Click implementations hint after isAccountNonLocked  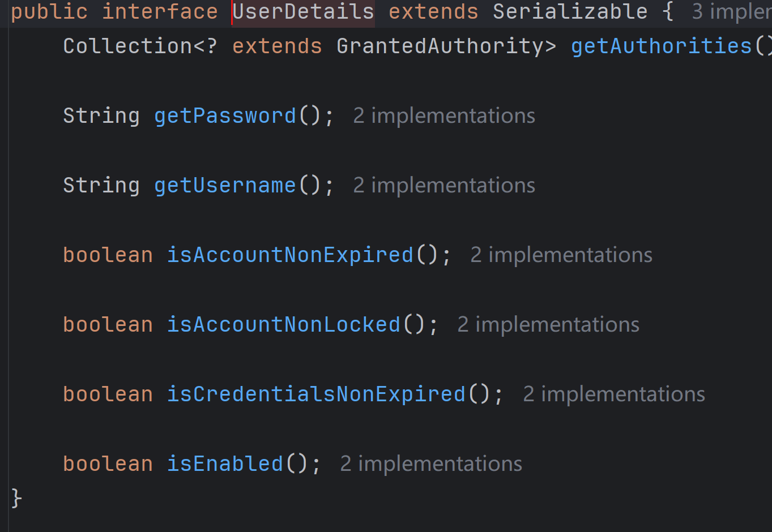click(x=548, y=325)
